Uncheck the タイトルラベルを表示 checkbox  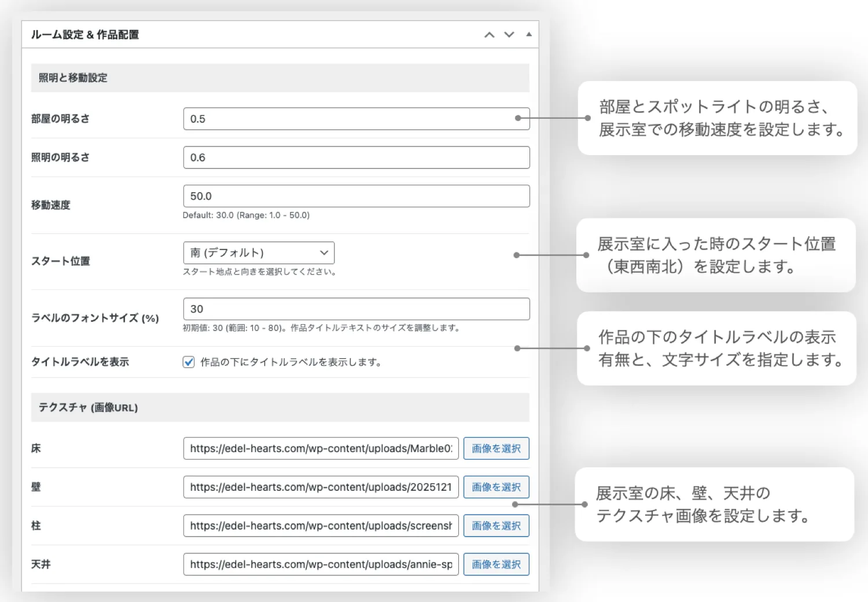[189, 362]
